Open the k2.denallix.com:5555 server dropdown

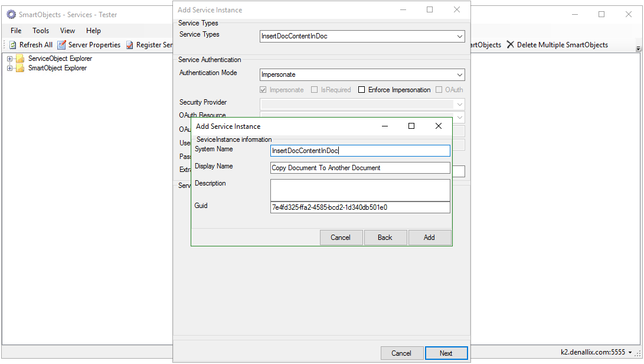630,353
